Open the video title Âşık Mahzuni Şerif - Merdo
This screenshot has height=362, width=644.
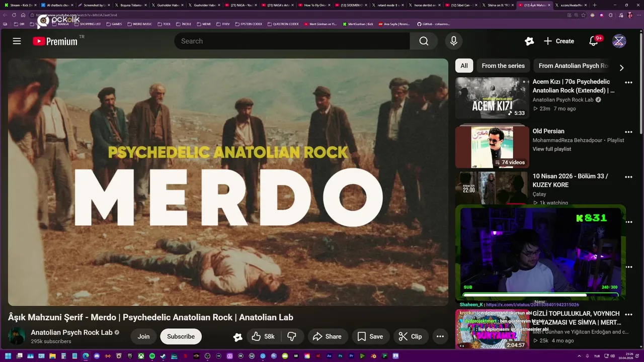[x=150, y=317]
